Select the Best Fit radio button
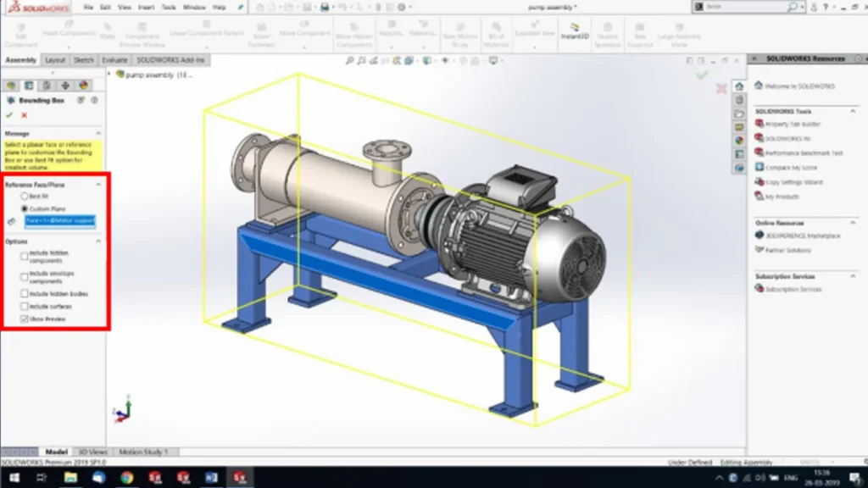This screenshot has height=488, width=868. (x=25, y=196)
